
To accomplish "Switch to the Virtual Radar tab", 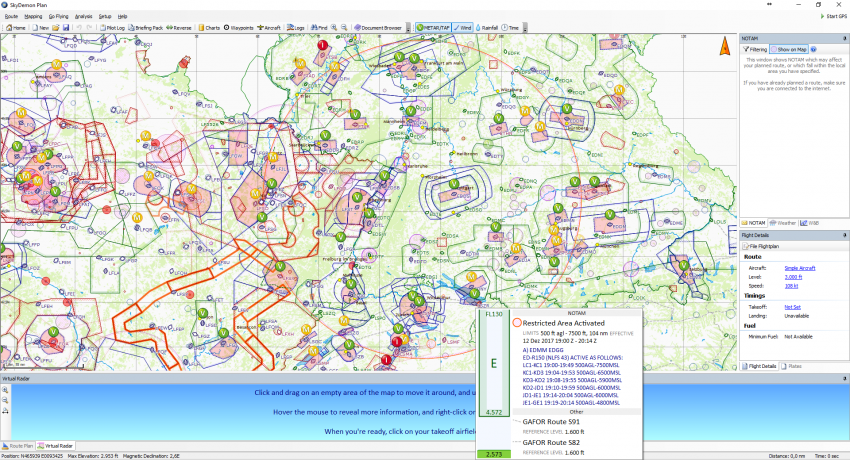I will (55, 446).
